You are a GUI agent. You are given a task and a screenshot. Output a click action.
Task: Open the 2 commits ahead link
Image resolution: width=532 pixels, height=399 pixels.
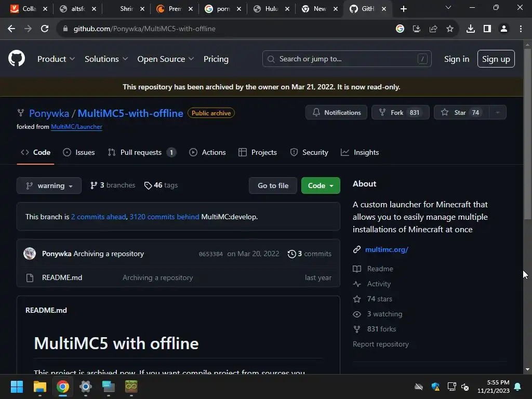pos(98,217)
